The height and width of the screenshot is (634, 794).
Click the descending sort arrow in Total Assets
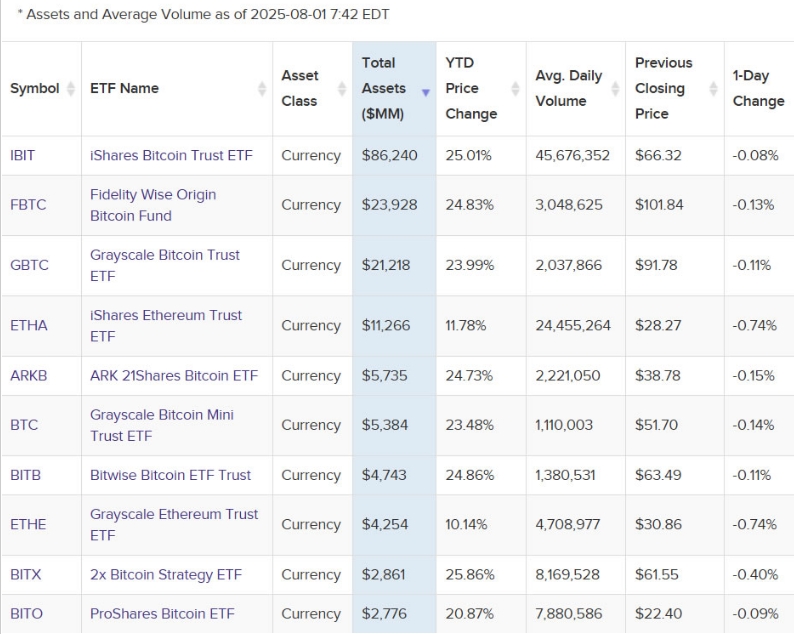click(426, 92)
